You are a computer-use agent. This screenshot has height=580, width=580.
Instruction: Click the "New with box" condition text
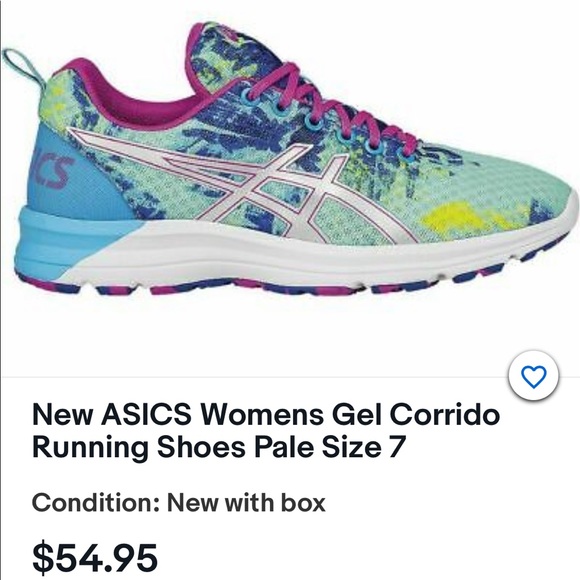(246, 503)
